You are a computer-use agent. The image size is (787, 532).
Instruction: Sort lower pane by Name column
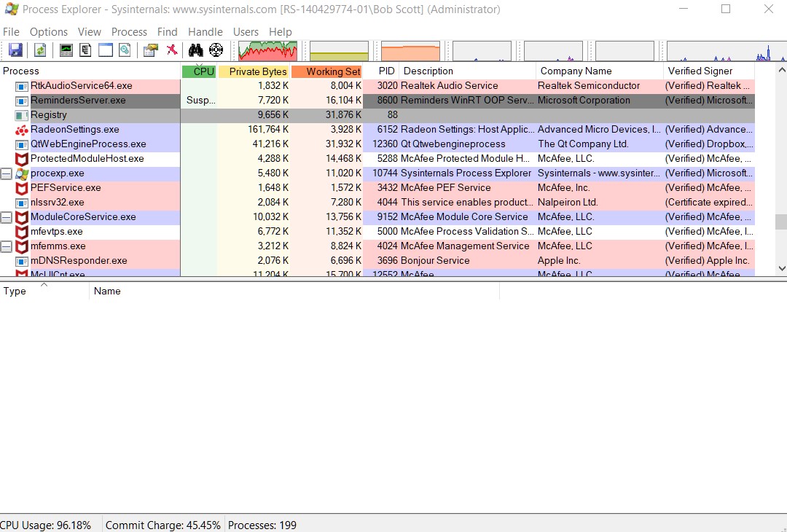[x=294, y=291]
